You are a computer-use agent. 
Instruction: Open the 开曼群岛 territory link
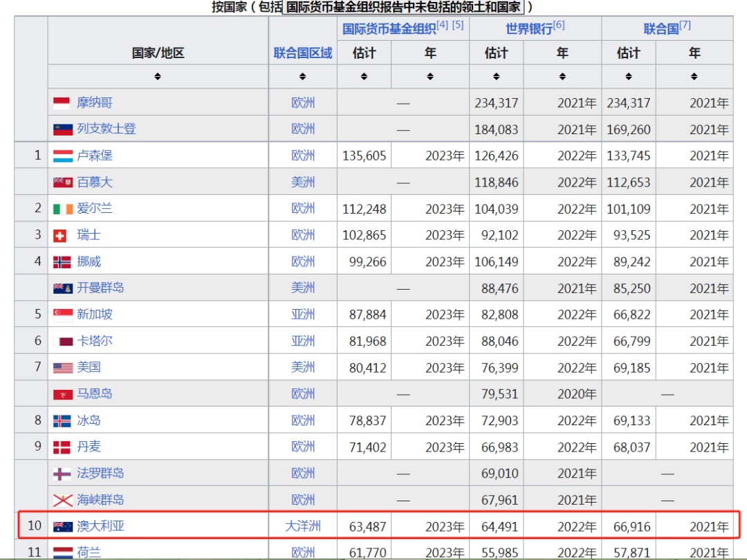tap(100, 288)
